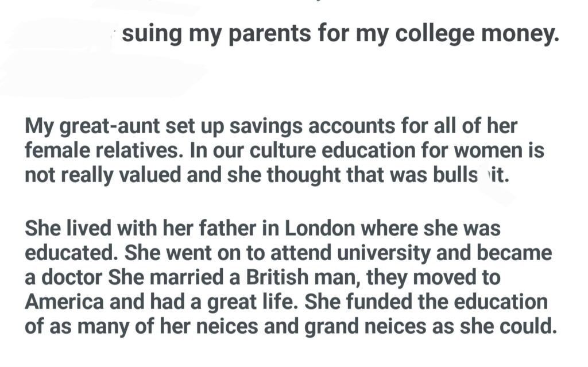
Task: Click the word "doctor"
Action: (68, 277)
